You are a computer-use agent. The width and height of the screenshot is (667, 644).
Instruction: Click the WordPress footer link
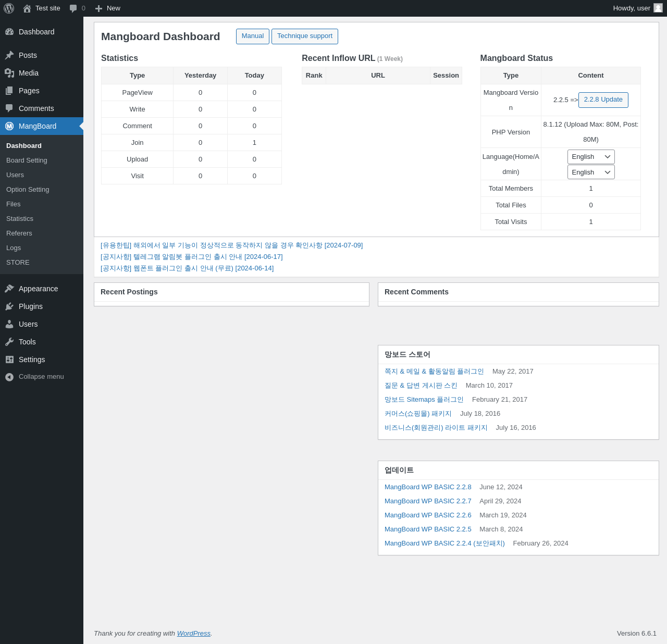(x=194, y=634)
